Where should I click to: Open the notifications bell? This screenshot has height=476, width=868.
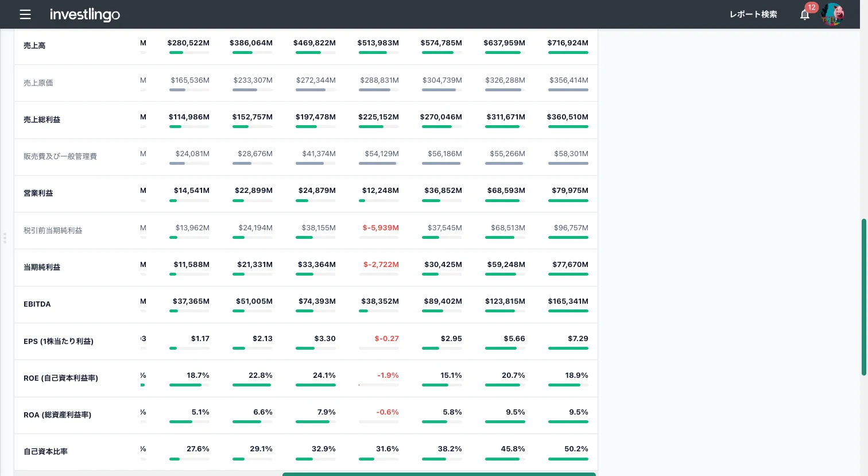click(x=805, y=15)
